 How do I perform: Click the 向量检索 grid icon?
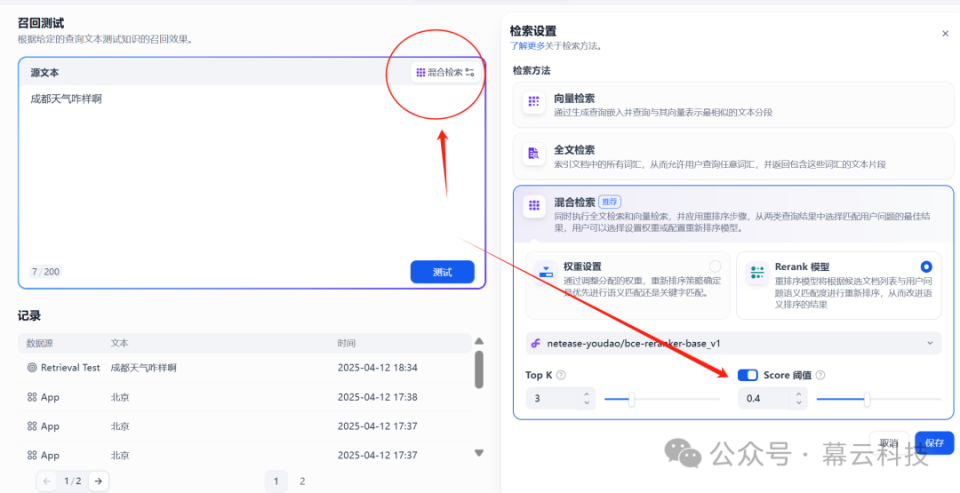tap(533, 101)
